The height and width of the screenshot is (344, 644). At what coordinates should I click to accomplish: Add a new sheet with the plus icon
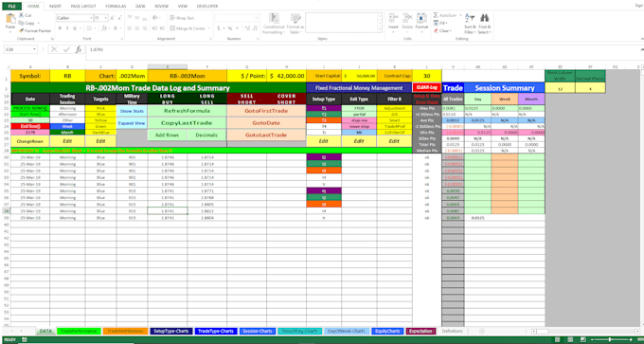(x=482, y=331)
